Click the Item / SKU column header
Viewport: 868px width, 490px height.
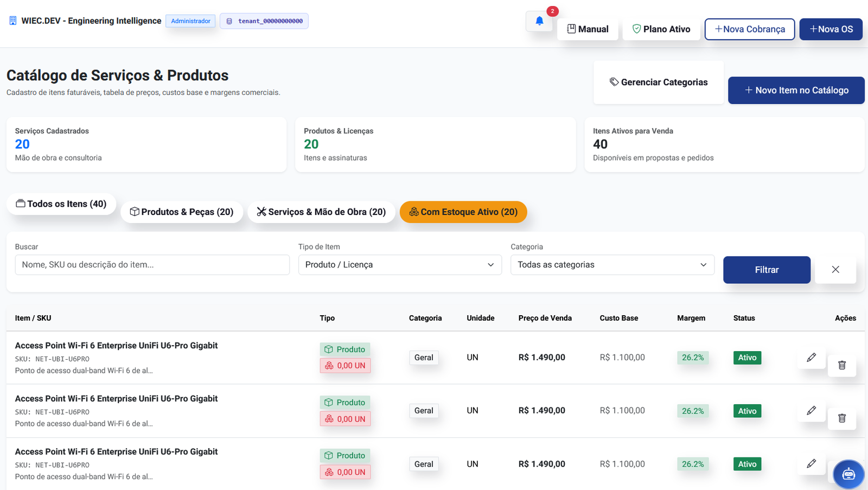[33, 318]
